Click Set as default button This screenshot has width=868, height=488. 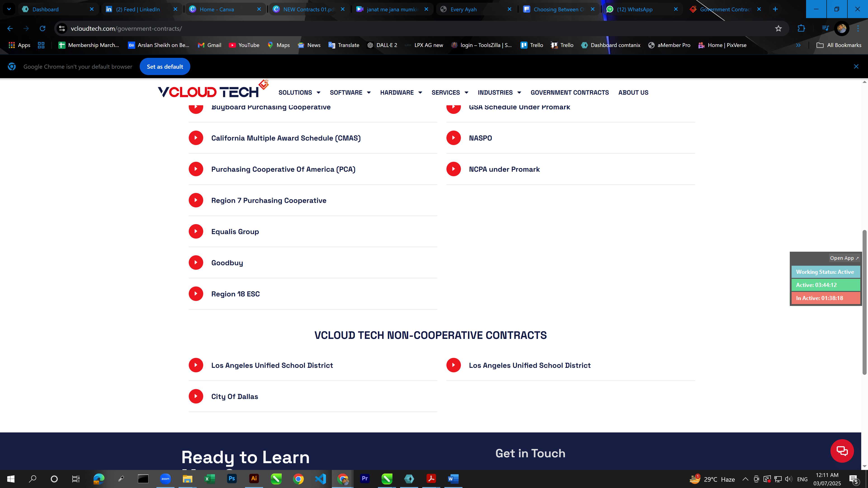pos(165,67)
